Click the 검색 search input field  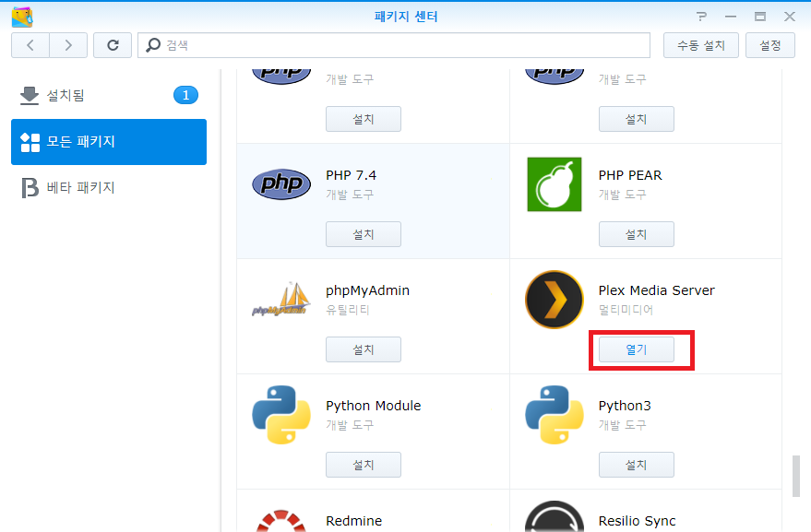pos(394,45)
